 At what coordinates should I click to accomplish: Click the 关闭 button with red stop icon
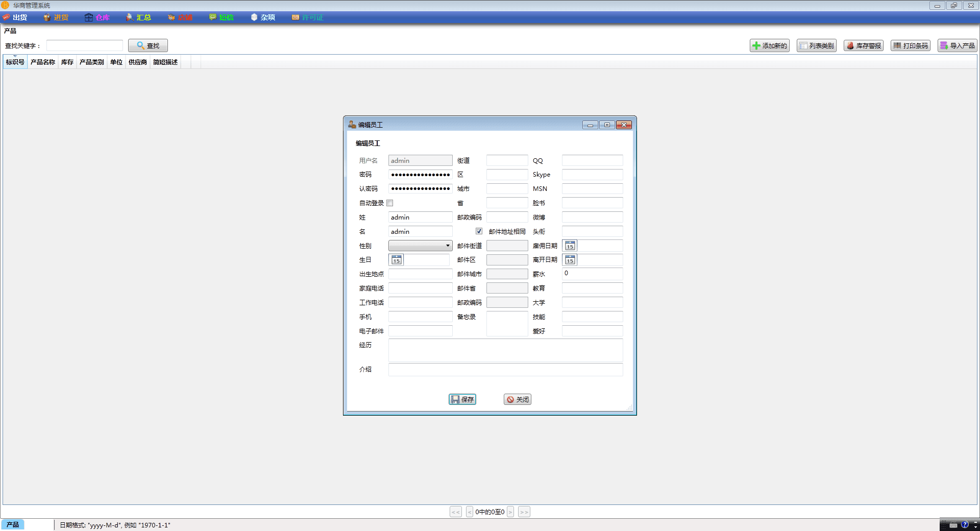click(518, 399)
